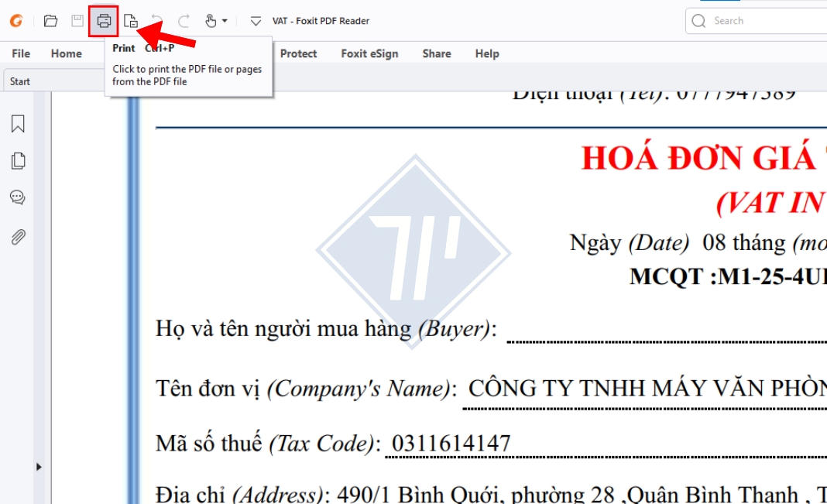Viewport: 827px width, 504px height.
Task: Switch to the Home tab
Action: (x=67, y=53)
